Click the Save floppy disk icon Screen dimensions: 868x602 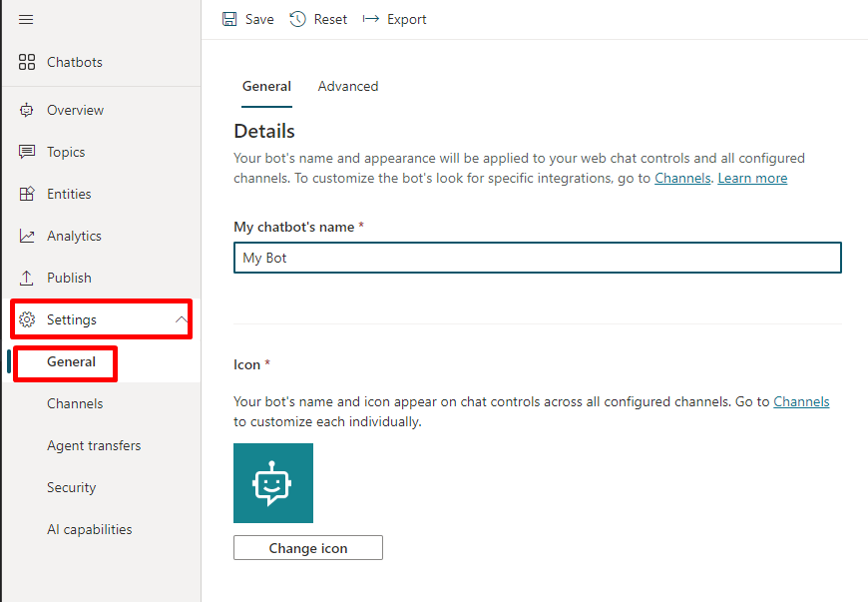click(229, 19)
